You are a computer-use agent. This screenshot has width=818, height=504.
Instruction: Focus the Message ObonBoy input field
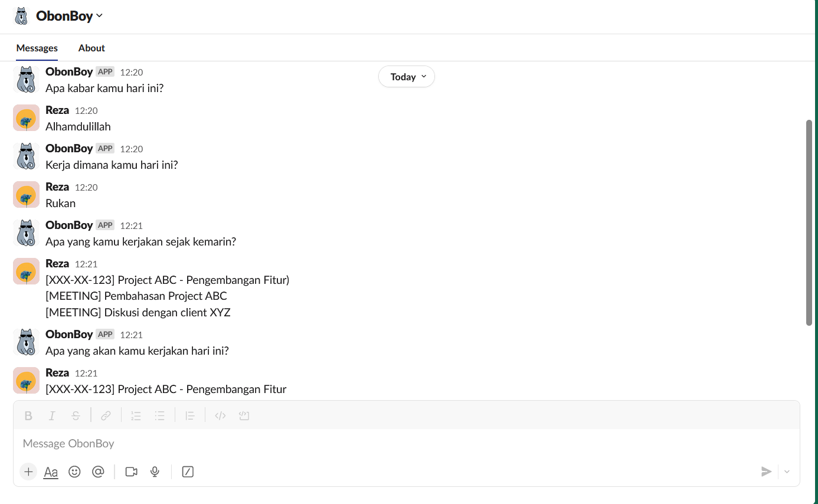point(354,443)
